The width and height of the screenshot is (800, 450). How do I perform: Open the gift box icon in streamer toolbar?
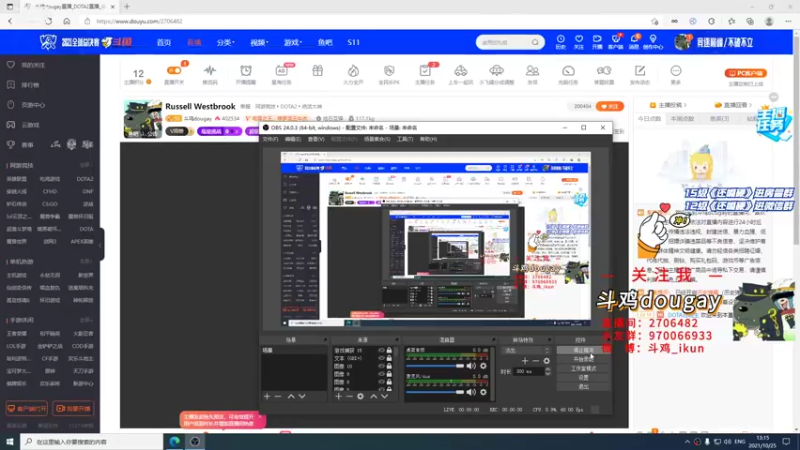tap(317, 71)
